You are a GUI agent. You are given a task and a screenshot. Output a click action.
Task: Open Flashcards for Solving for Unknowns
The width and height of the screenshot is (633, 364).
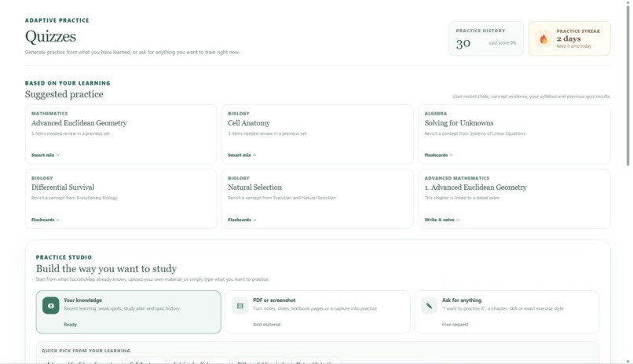click(x=438, y=155)
